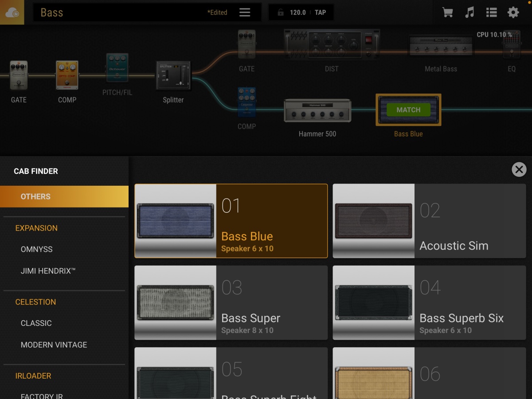532x399 pixels.
Task: Choose the 03 Bass Super cabinet
Action: pos(231,303)
